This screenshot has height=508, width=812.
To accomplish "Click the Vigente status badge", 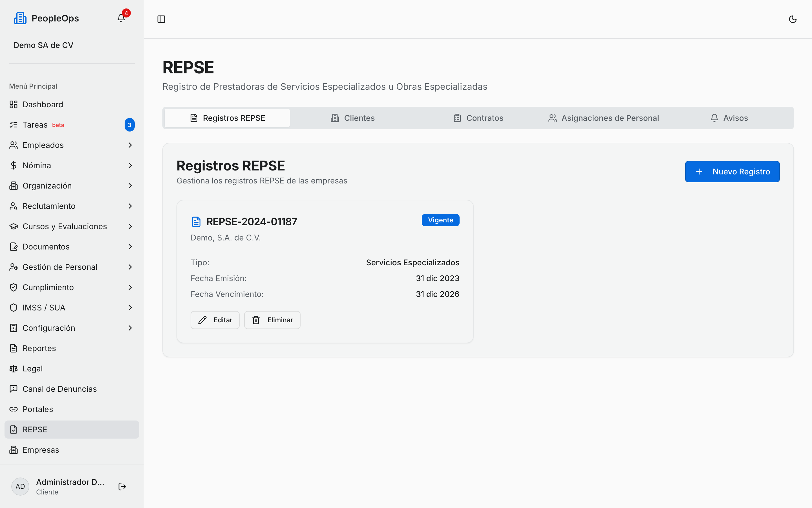I will [440, 220].
